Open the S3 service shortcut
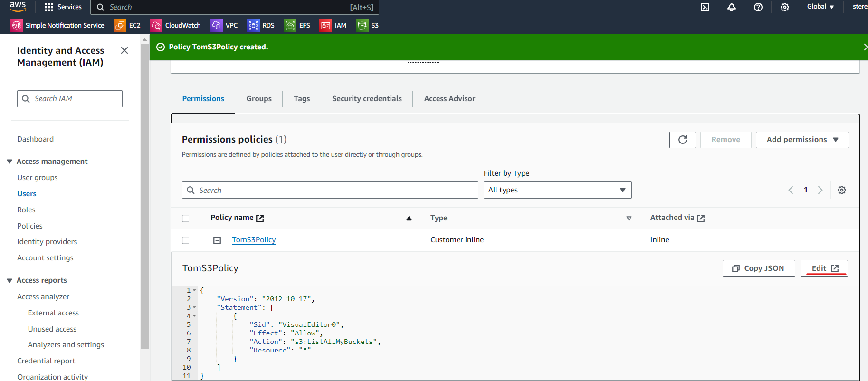The image size is (868, 381). pos(368,25)
